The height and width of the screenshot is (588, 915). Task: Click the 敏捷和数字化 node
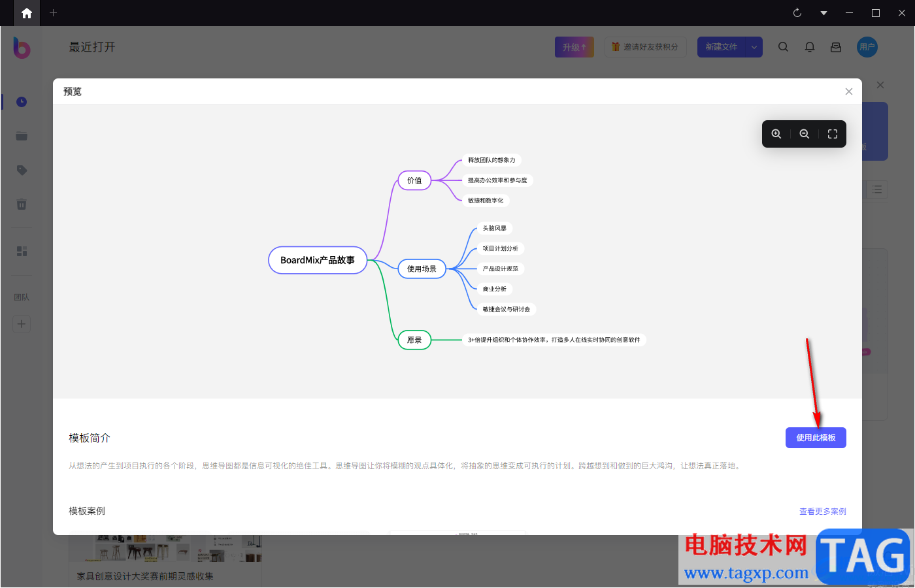[486, 201]
